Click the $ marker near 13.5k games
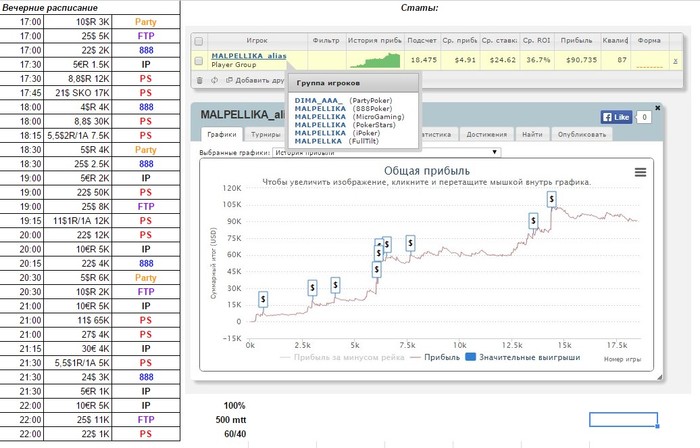The image size is (700, 448). 533,220
